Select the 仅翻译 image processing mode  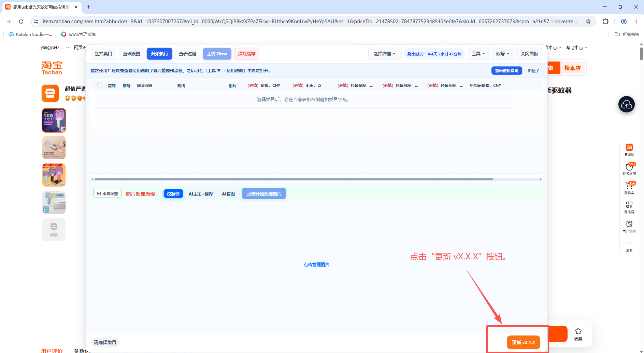tap(173, 194)
